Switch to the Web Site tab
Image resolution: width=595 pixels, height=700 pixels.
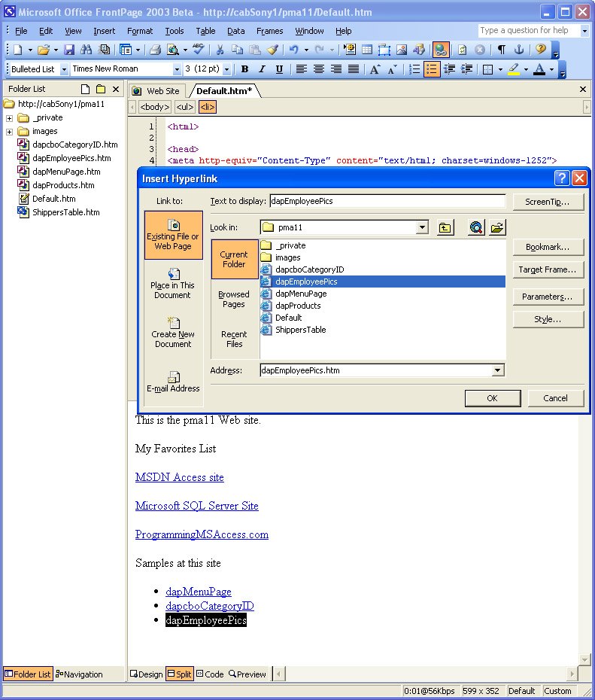click(156, 91)
